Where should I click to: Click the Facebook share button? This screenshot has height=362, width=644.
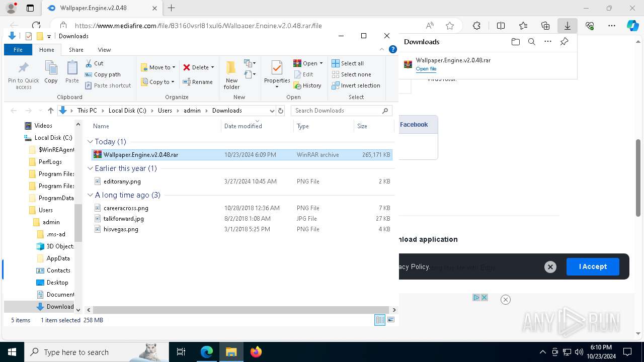coord(414,125)
